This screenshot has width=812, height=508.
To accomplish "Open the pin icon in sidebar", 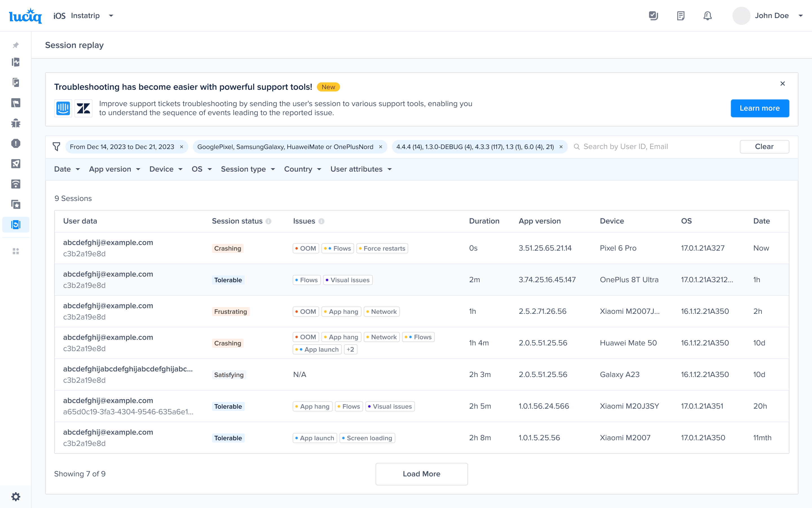I will tap(16, 45).
